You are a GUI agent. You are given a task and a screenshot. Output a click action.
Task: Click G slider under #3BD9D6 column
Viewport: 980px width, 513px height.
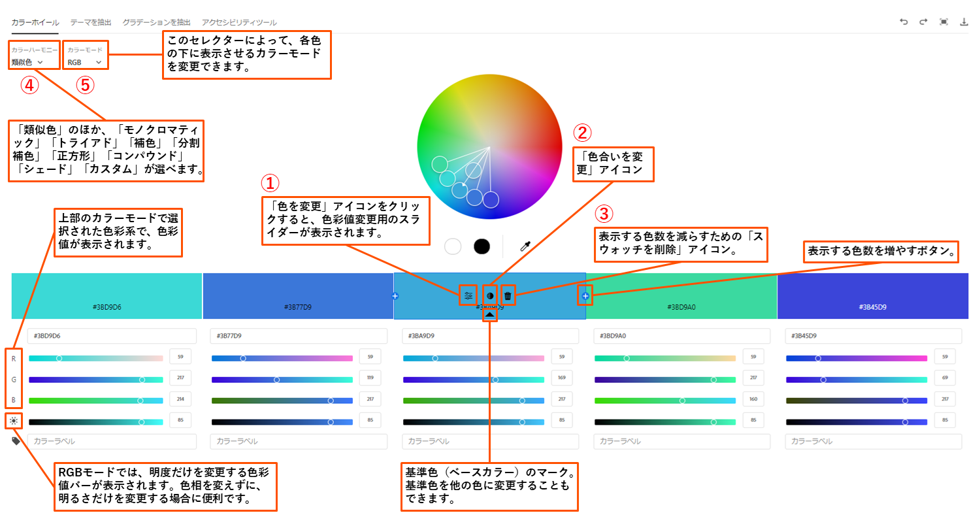[x=96, y=379]
